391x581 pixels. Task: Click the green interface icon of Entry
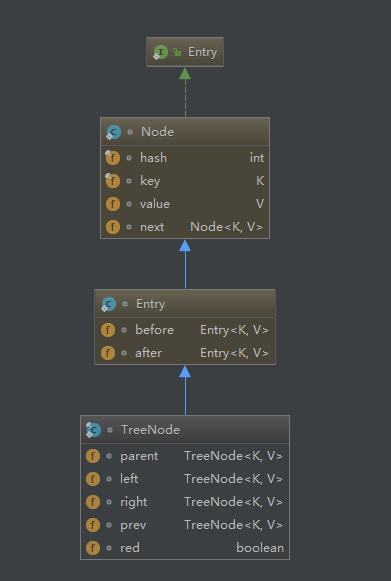click(160, 52)
